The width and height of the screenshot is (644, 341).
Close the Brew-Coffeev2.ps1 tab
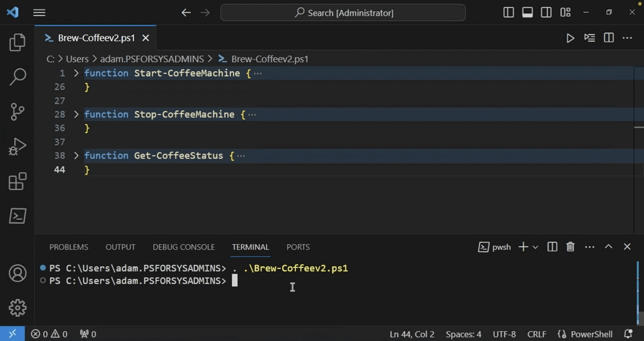pyautogui.click(x=146, y=38)
